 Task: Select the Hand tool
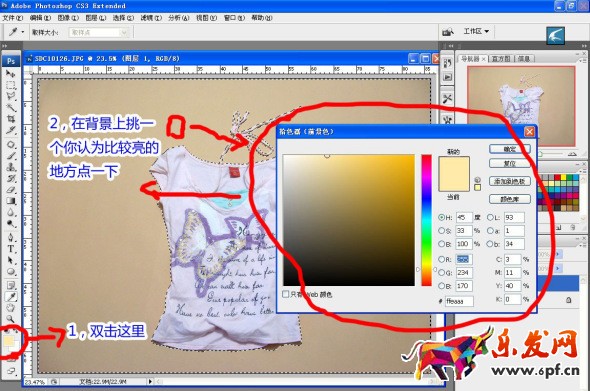pyautogui.click(x=11, y=308)
